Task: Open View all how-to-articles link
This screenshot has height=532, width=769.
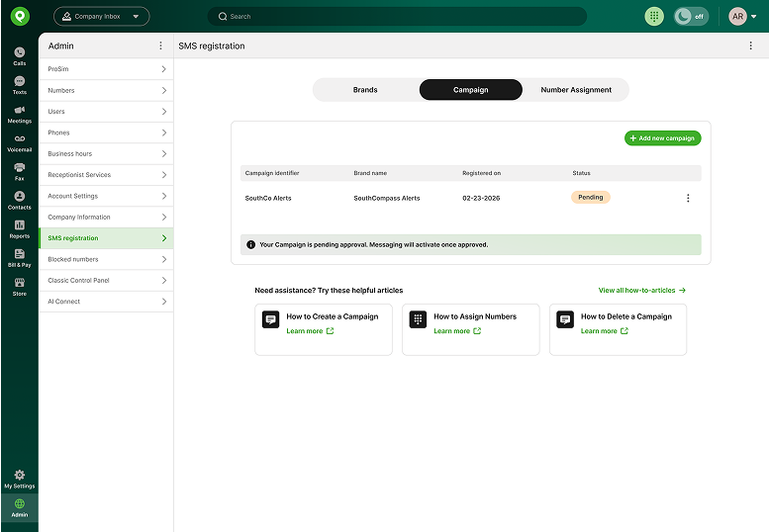Action: pos(641,290)
